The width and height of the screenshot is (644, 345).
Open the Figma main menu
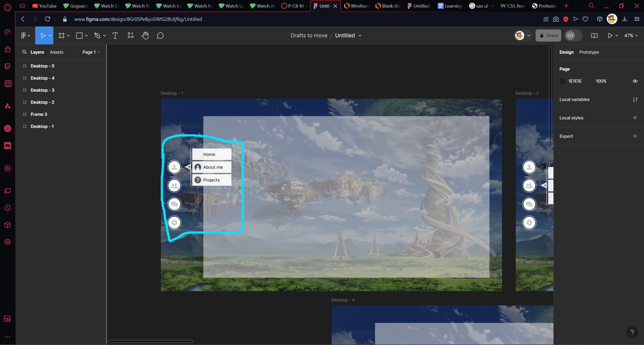coord(25,36)
